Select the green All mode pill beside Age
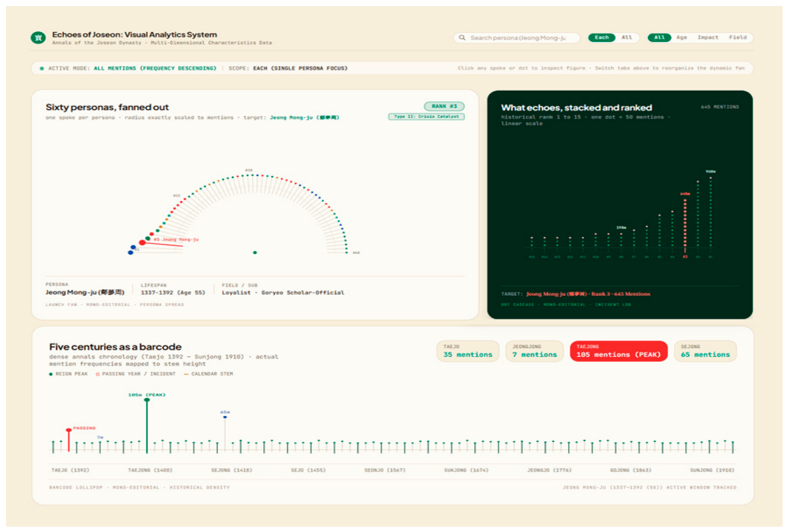 pyautogui.click(x=659, y=38)
